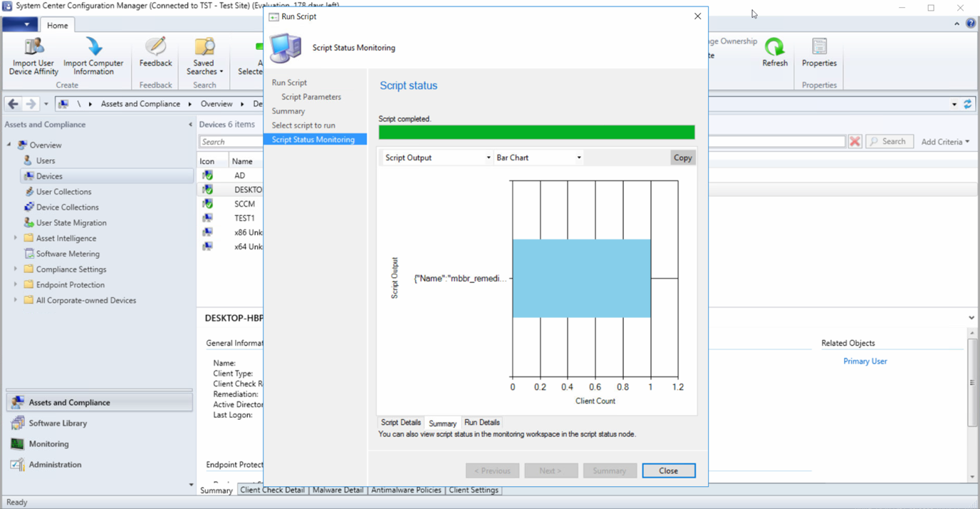Collapse the ribbon with the chevron

pos(956,24)
